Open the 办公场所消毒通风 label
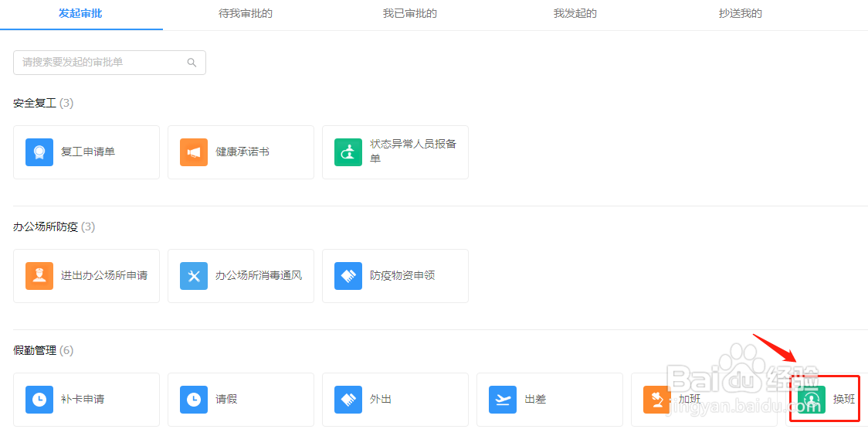868x436 pixels. pyautogui.click(x=259, y=275)
